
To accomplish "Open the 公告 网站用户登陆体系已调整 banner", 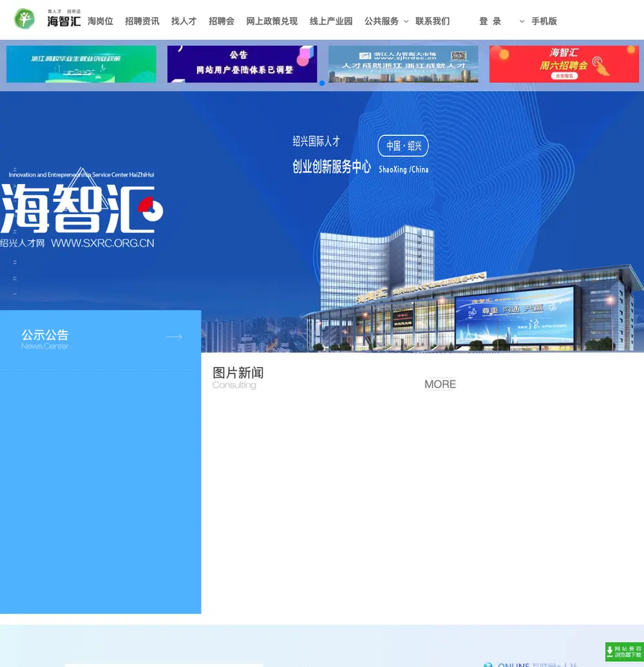I will tap(242, 64).
